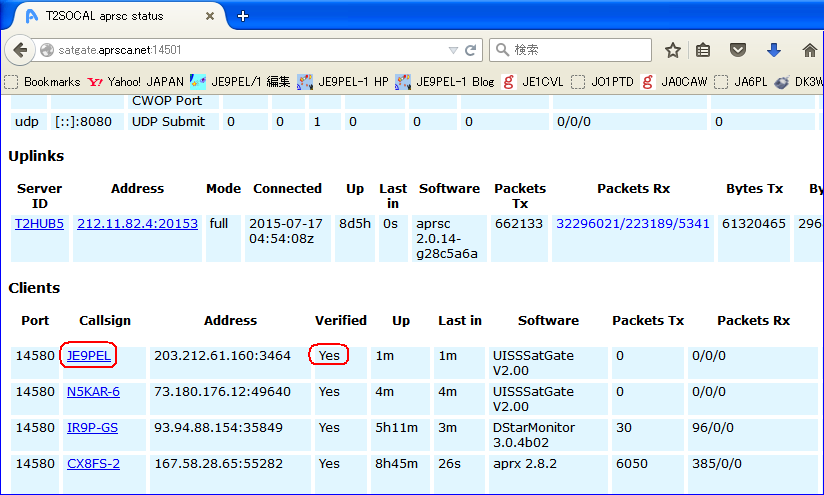This screenshot has width=824, height=495.
Task: Open the downloads arrow icon
Action: coord(774,50)
